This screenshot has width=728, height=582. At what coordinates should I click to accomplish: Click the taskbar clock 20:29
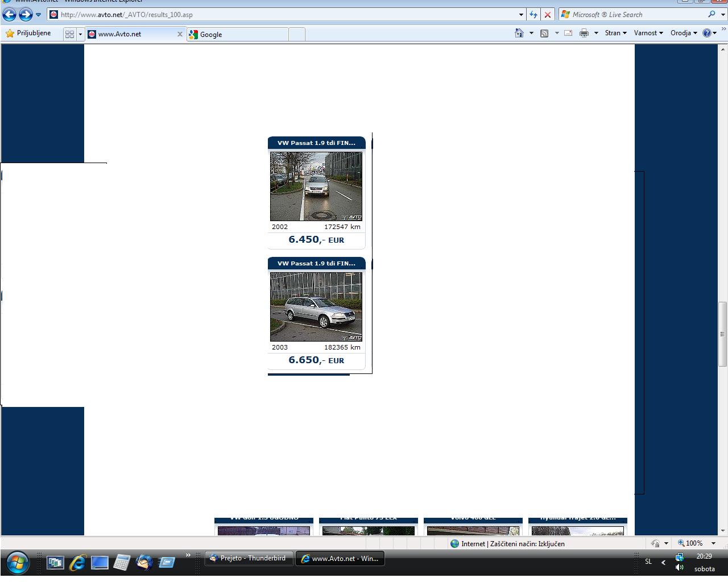click(x=704, y=557)
